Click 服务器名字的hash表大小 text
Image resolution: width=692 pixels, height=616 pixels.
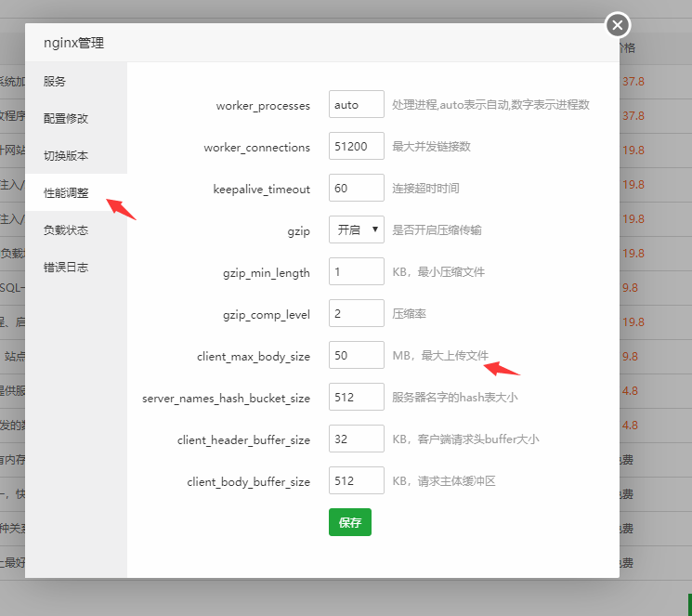[455, 398]
